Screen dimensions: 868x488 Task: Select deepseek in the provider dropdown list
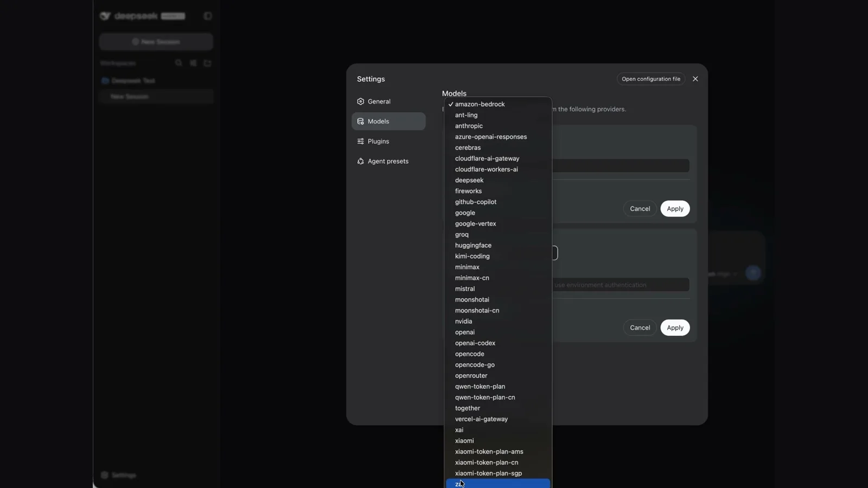coord(498,180)
